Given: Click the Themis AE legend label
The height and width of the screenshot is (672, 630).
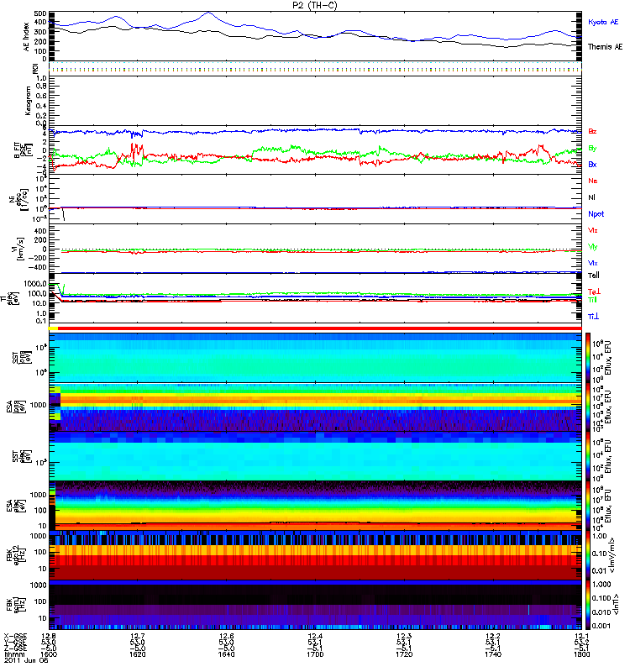Looking at the screenshot, I should pyautogui.click(x=605, y=47).
